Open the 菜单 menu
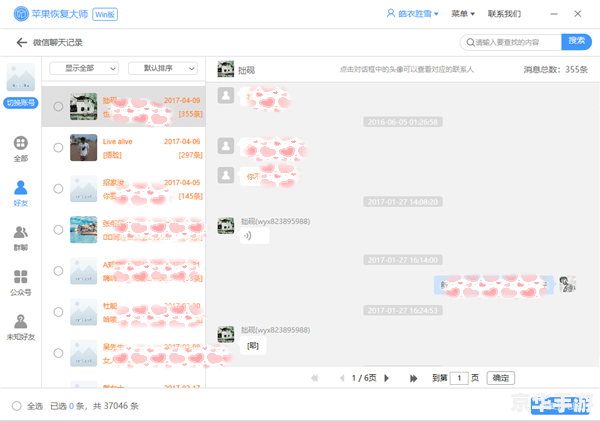600x421 pixels. (x=463, y=14)
